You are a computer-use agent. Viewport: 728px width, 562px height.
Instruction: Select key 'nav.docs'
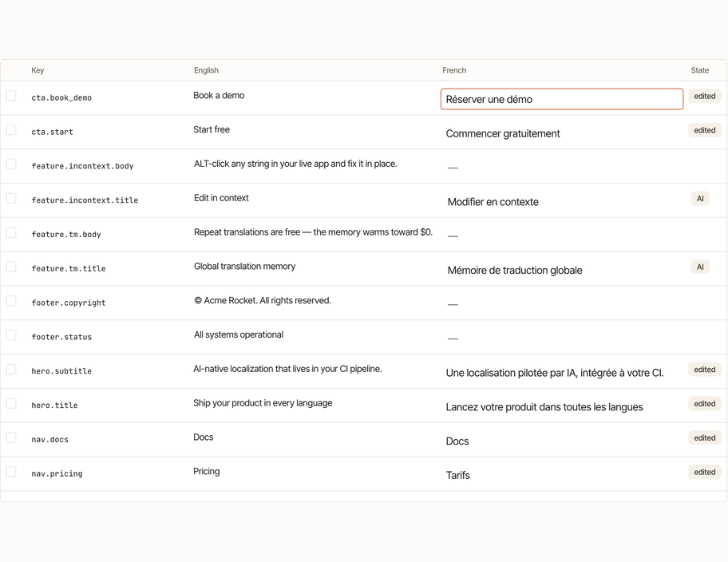pos(49,439)
